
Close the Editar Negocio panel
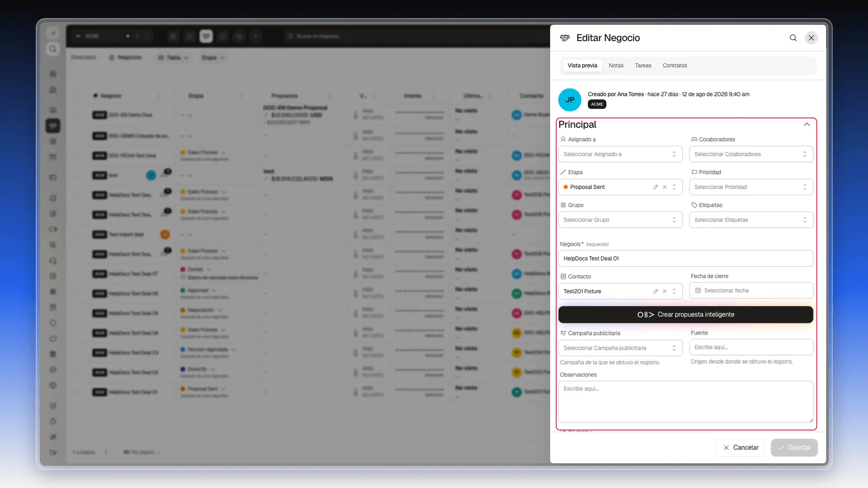pyautogui.click(x=811, y=38)
